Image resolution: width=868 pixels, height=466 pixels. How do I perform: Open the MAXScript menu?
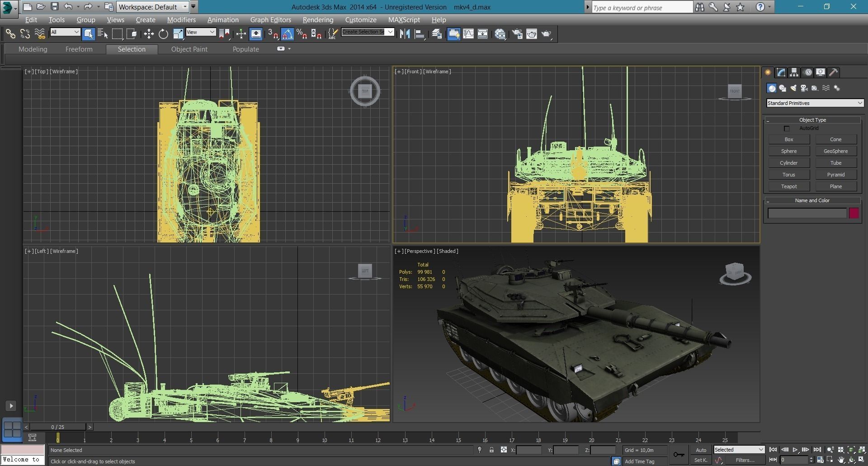(x=404, y=20)
